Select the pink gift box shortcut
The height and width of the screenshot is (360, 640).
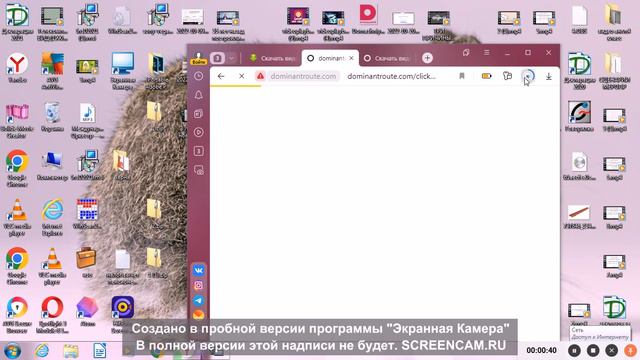17,120
